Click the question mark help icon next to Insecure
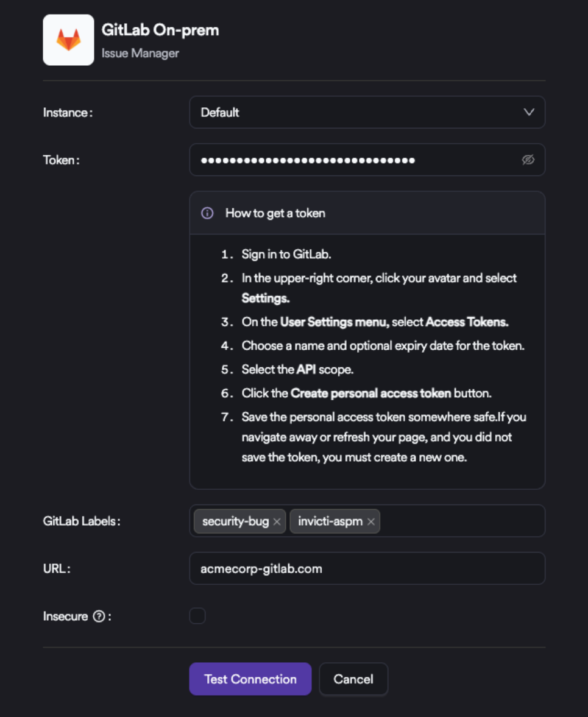This screenshot has width=588, height=717. [x=98, y=616]
